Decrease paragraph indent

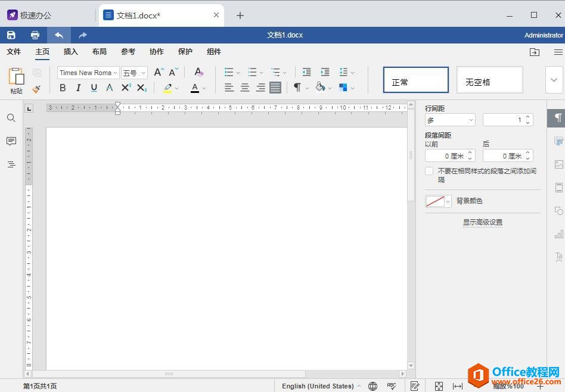point(307,72)
